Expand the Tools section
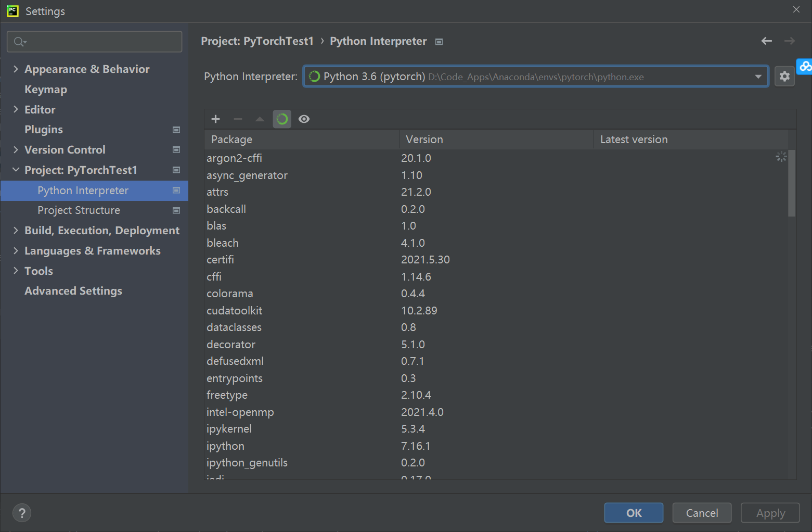This screenshot has height=532, width=812. click(16, 271)
